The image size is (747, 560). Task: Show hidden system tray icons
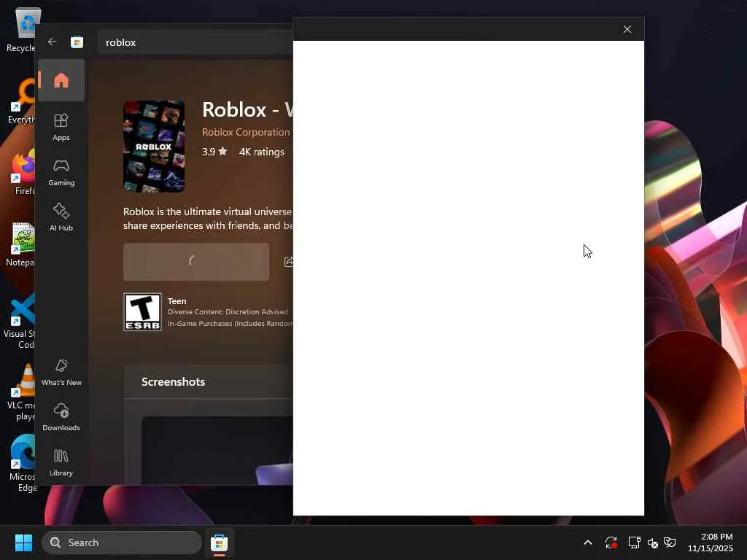pyautogui.click(x=588, y=542)
